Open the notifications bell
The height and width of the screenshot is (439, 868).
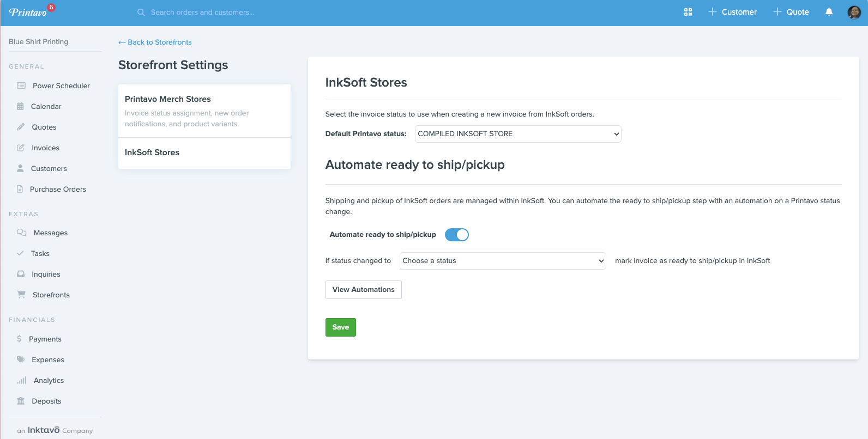click(x=829, y=12)
